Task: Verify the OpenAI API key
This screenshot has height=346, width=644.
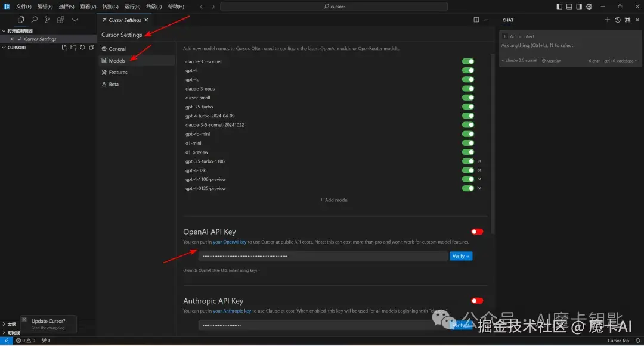Action: pyautogui.click(x=461, y=256)
